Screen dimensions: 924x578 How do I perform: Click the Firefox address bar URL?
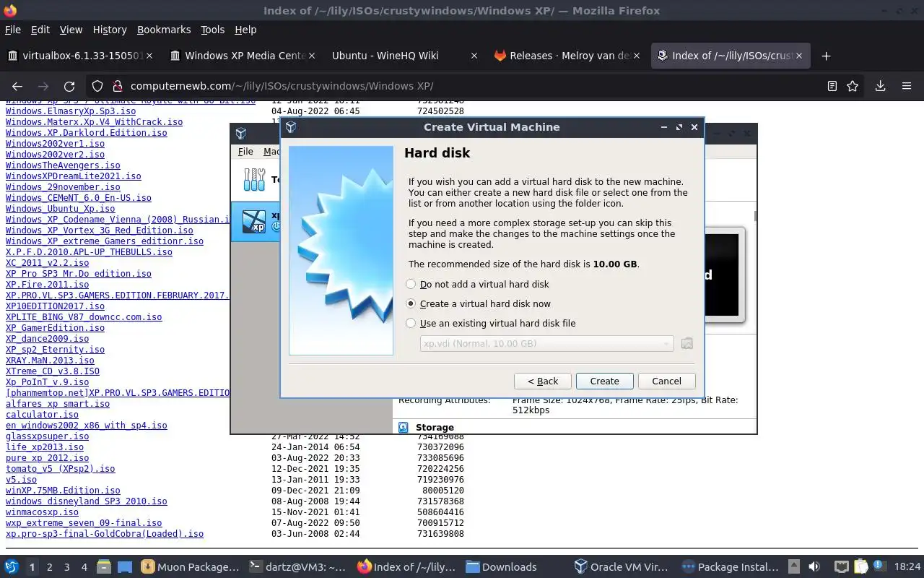(x=282, y=86)
